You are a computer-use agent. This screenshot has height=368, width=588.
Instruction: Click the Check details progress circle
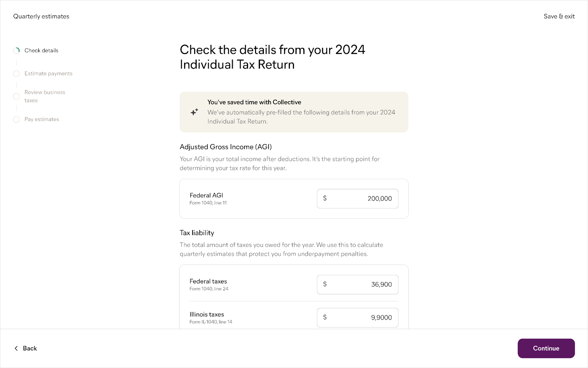[17, 50]
